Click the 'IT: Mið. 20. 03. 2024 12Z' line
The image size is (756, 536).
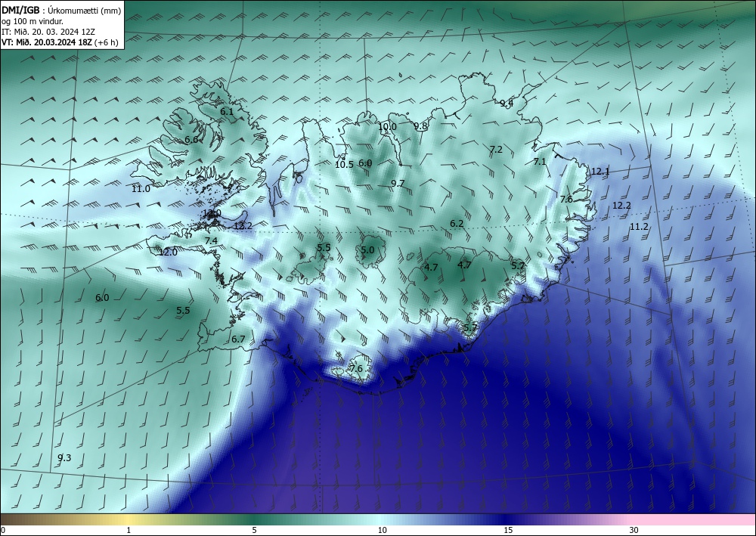pyautogui.click(x=48, y=32)
